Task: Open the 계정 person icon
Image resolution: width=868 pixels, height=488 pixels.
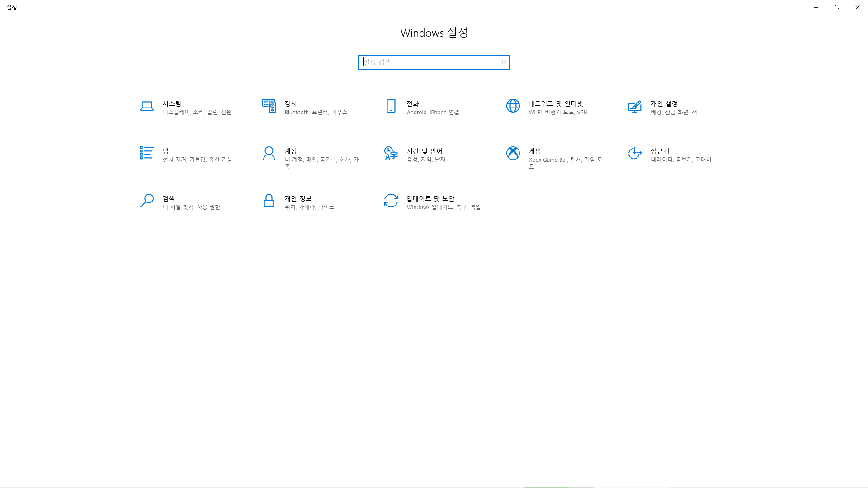Action: [269, 153]
